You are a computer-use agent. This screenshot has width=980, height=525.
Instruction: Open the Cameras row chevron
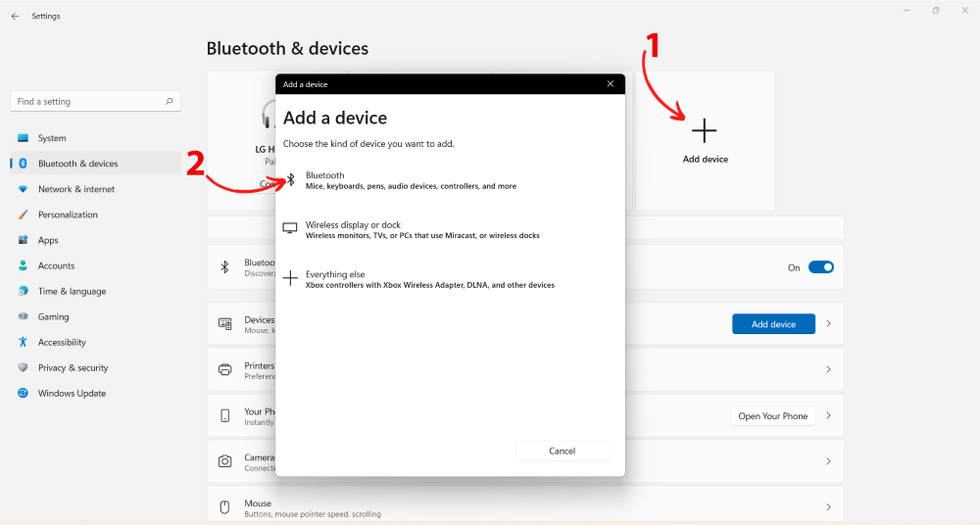(x=829, y=461)
